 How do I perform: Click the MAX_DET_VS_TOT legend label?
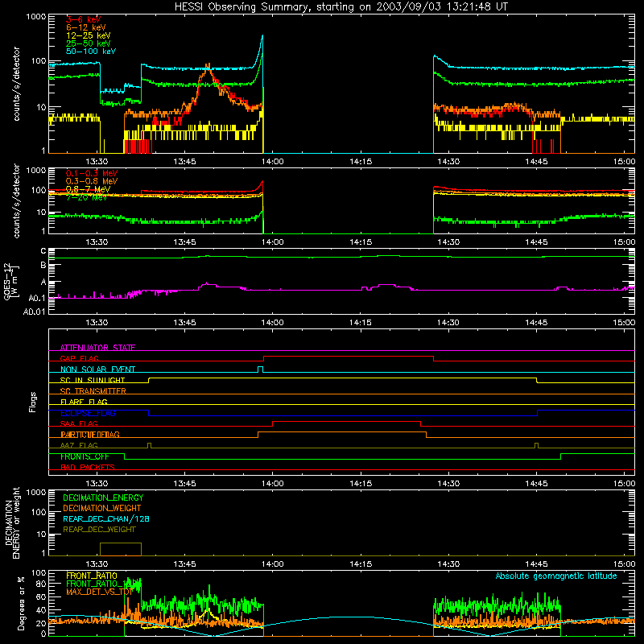[x=99, y=592]
